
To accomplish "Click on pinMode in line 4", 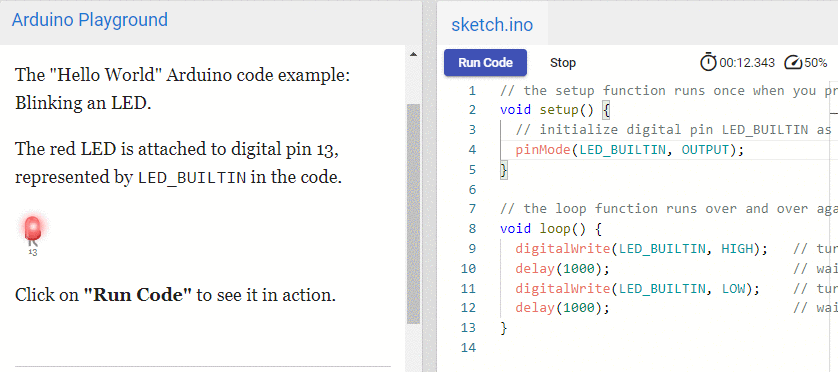I will [543, 150].
